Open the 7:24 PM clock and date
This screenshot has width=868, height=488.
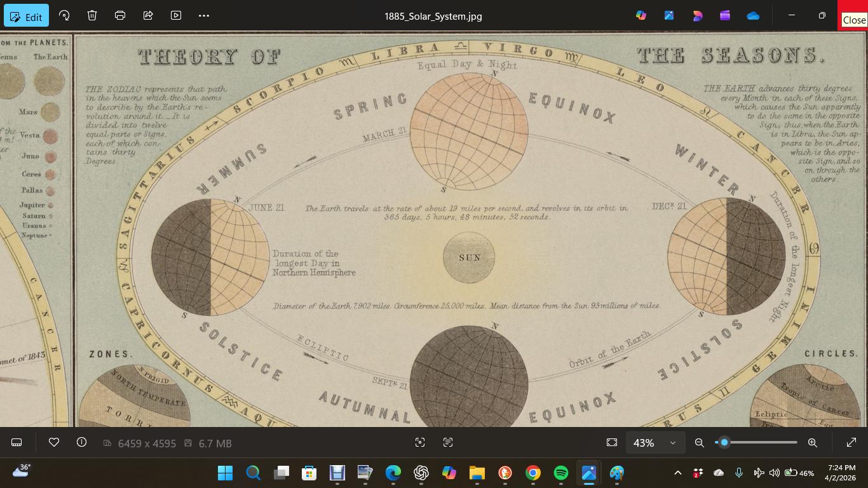tap(840, 473)
